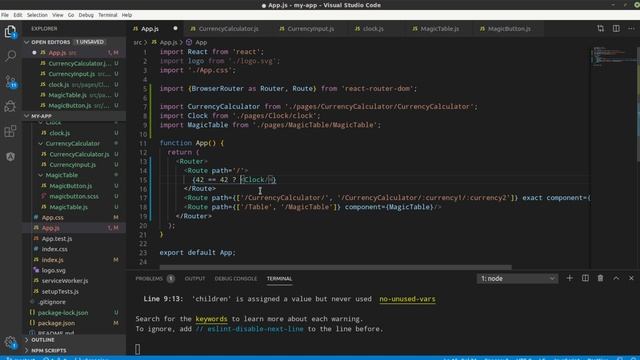
Task: Open the Debug menu
Action: tap(86, 15)
